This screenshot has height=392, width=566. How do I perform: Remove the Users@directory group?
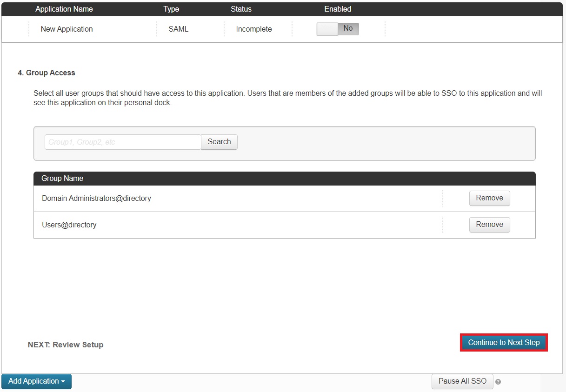click(489, 225)
